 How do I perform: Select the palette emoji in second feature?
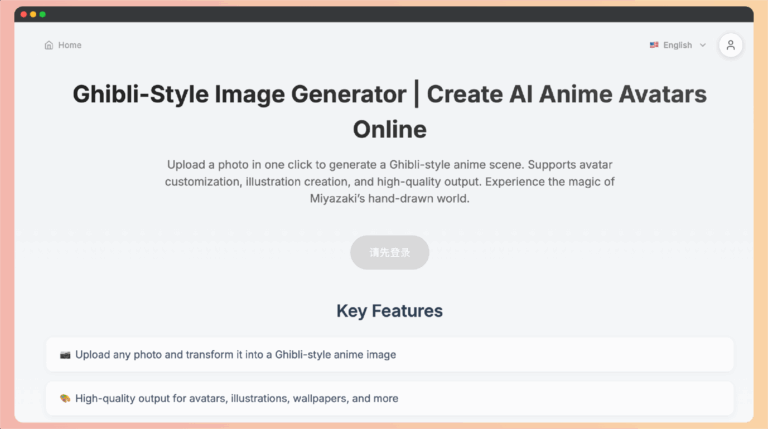pyautogui.click(x=65, y=398)
